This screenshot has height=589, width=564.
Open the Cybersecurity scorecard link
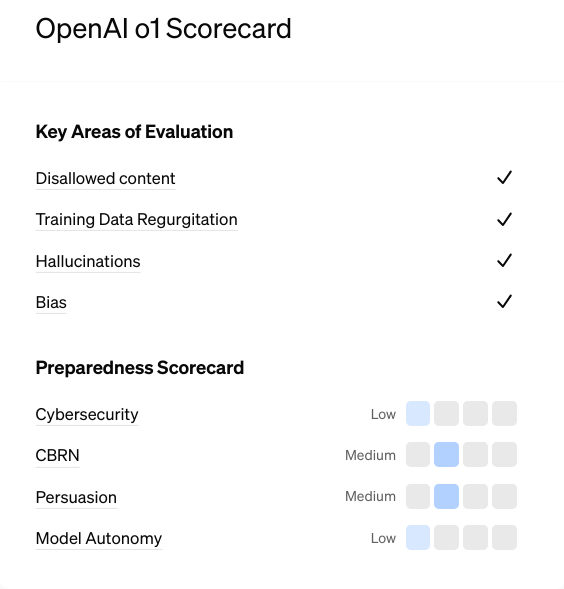point(87,415)
